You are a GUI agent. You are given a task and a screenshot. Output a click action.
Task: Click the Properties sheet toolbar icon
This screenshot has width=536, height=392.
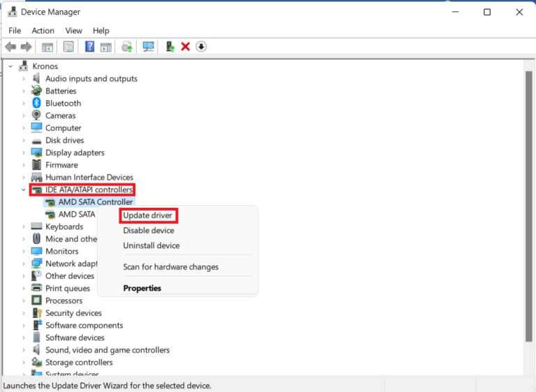point(68,47)
